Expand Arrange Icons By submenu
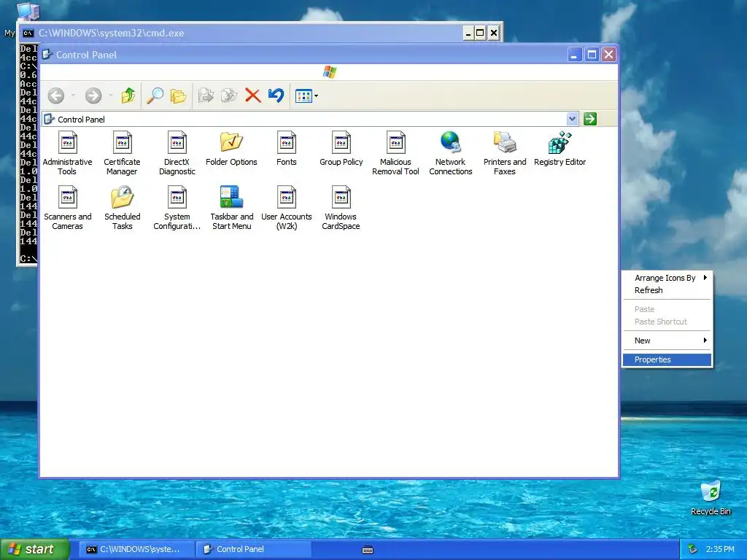Viewport: 747px width, 560px height. (667, 278)
